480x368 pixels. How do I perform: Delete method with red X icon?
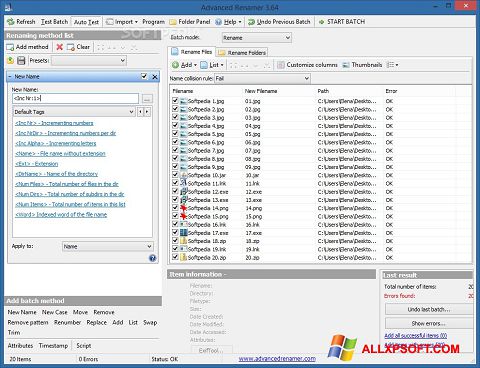pyautogui.click(x=59, y=47)
